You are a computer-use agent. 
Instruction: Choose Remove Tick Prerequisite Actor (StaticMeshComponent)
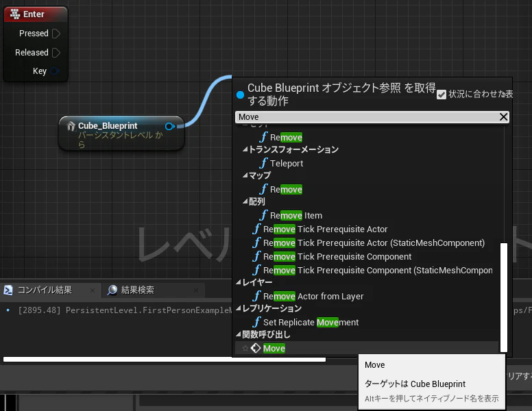[374, 243]
